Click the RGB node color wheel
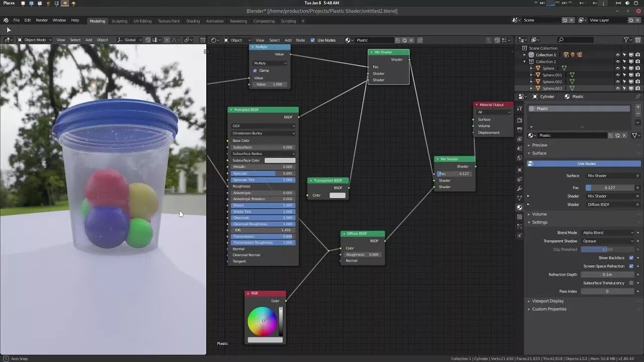This screenshot has width=644, height=362. click(262, 321)
